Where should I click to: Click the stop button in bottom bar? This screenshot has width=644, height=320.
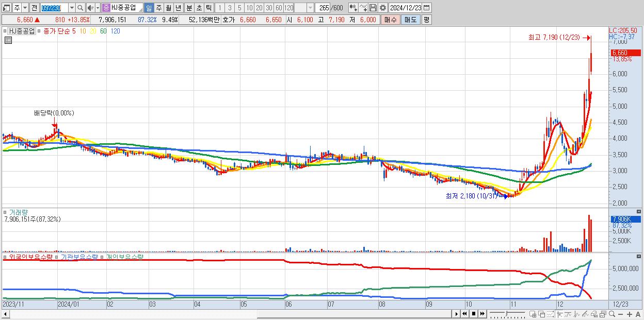coord(473,314)
